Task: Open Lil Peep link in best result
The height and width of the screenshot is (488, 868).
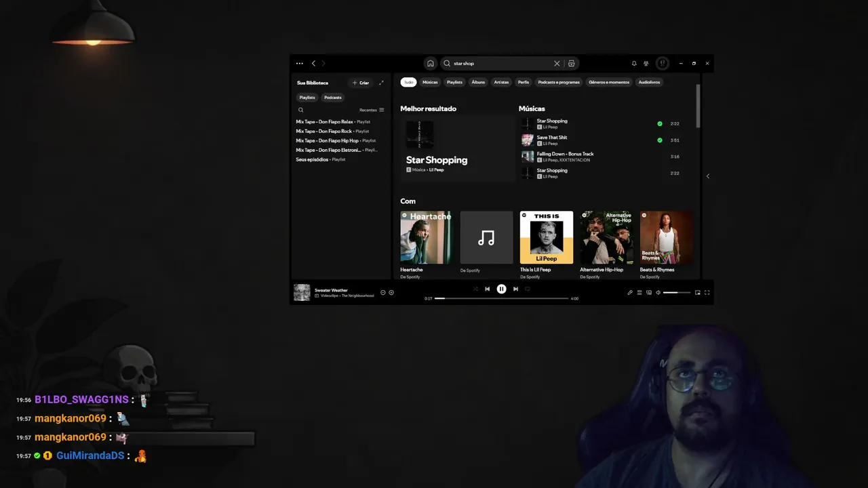Action: 436,169
